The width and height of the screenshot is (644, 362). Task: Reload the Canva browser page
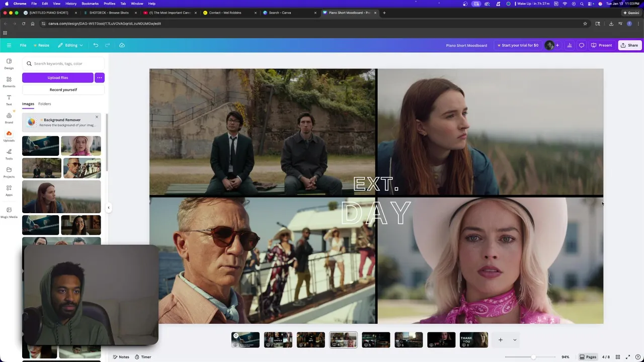pyautogui.click(x=23, y=24)
